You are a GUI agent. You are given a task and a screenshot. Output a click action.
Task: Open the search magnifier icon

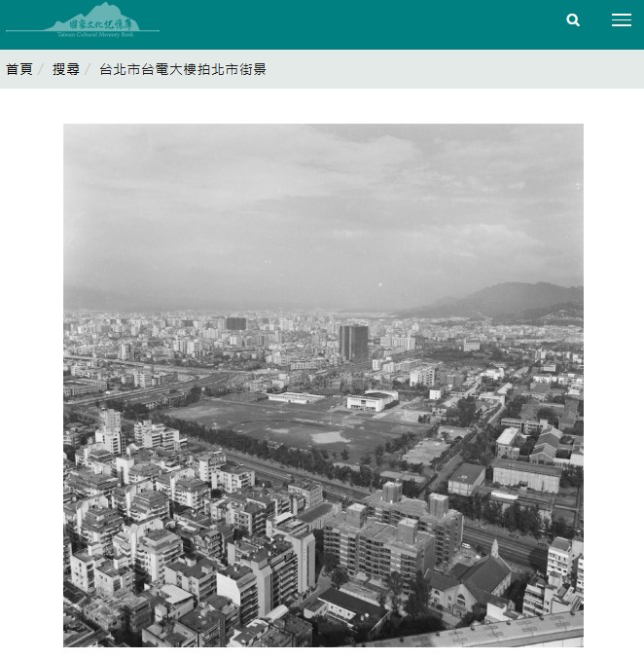point(572,19)
